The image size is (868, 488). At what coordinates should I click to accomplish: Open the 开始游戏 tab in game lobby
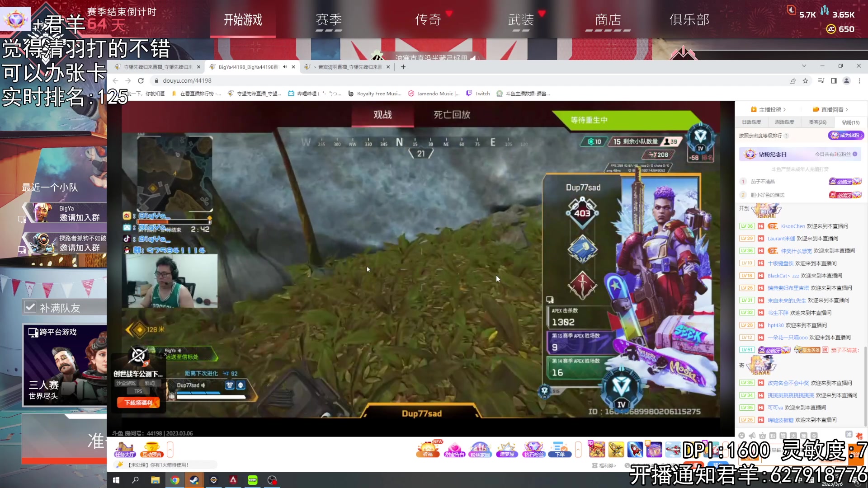tap(243, 20)
